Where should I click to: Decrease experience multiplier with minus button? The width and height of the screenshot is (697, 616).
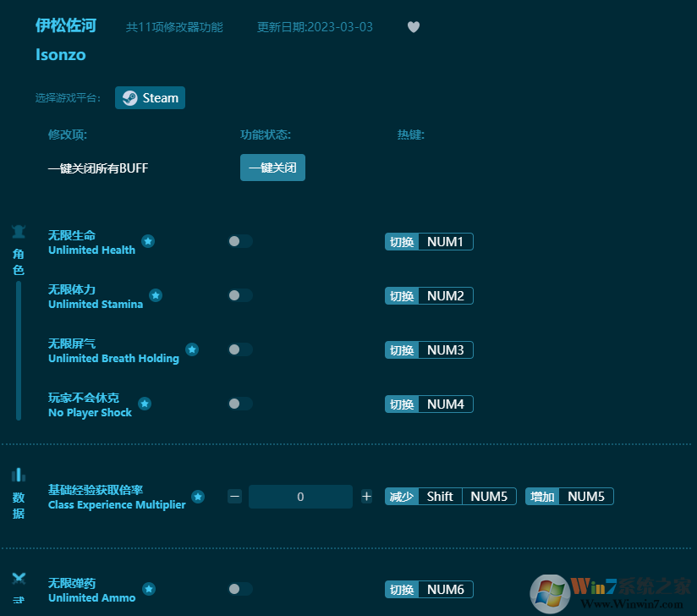pos(234,497)
